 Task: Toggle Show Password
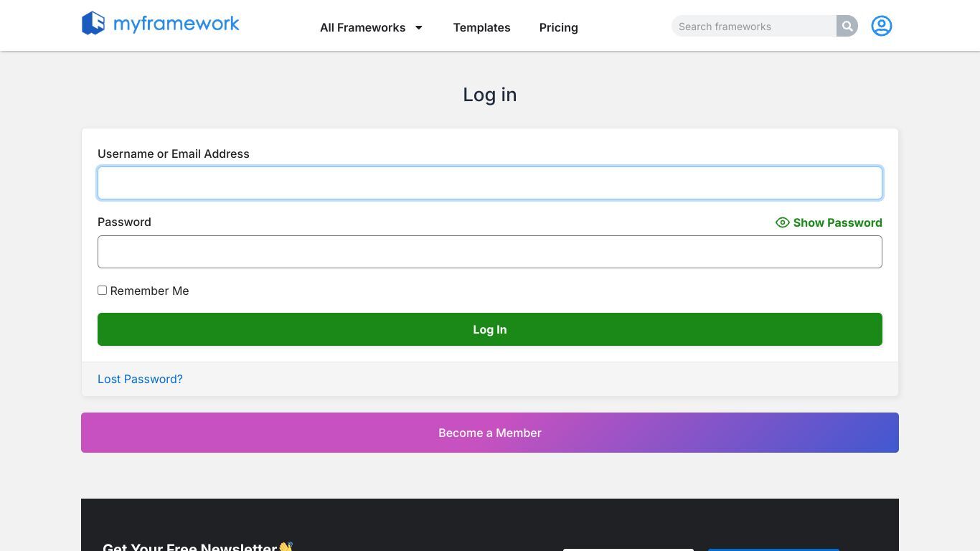pyautogui.click(x=829, y=222)
